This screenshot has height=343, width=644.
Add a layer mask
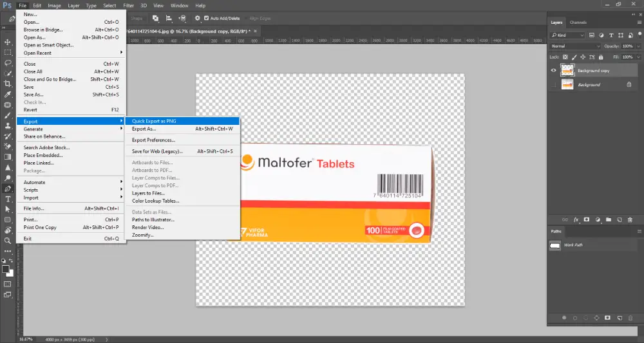coord(587,220)
